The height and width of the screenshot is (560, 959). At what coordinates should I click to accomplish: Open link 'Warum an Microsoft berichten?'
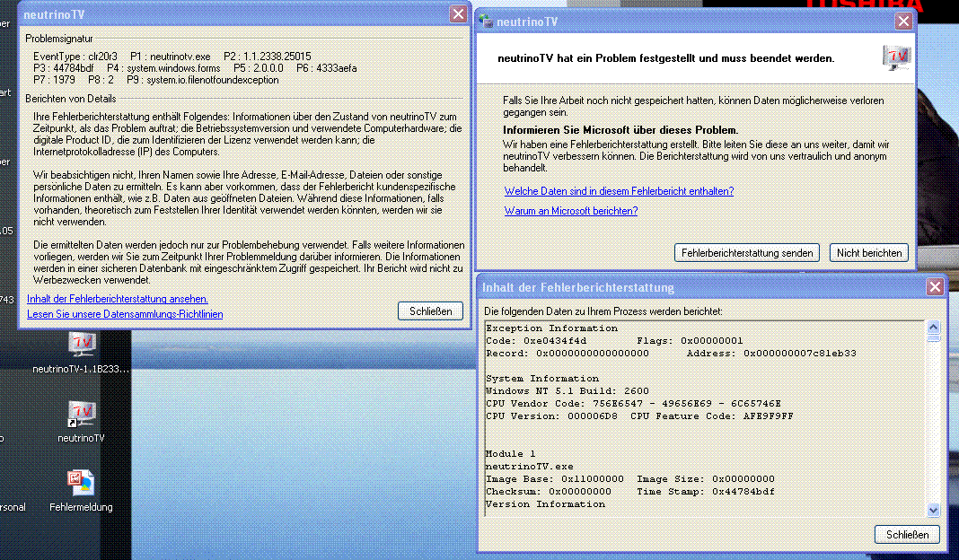click(570, 211)
